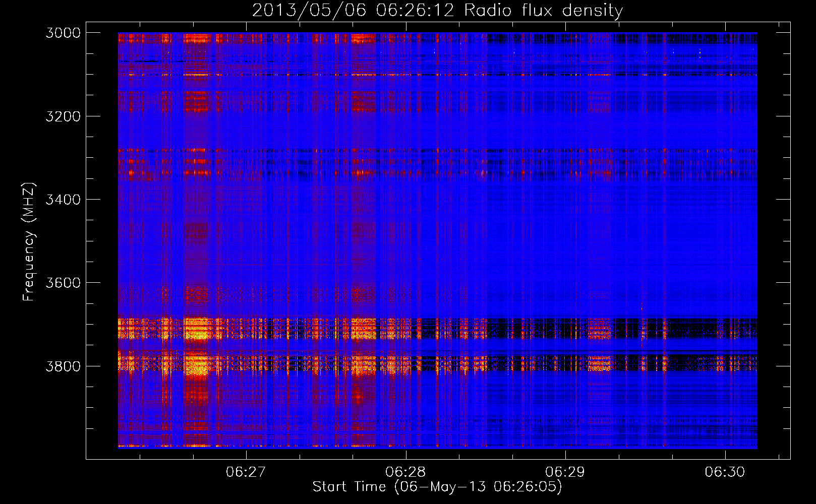The width and height of the screenshot is (816, 504).
Task: Select the 3800 frequency axis label
Action: pos(63,366)
